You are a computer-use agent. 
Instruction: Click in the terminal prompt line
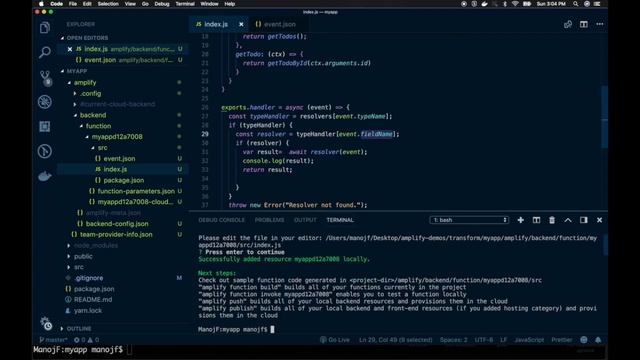tap(236, 329)
